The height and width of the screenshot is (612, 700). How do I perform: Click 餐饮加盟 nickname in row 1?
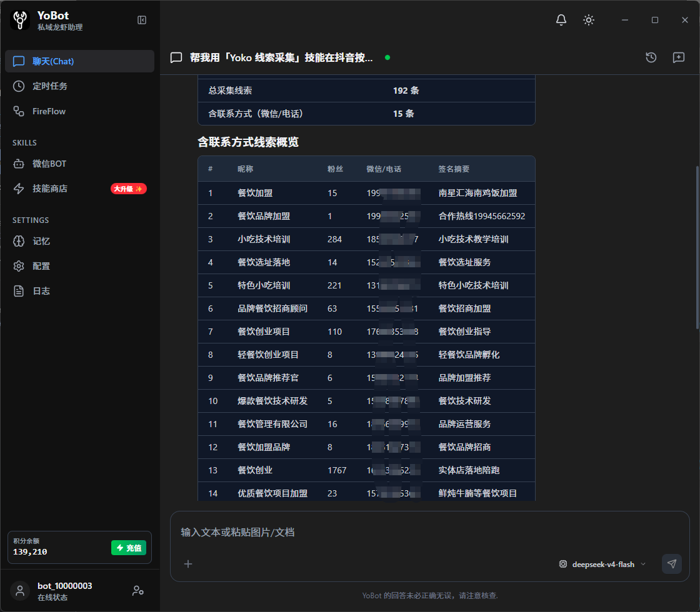pos(255,193)
